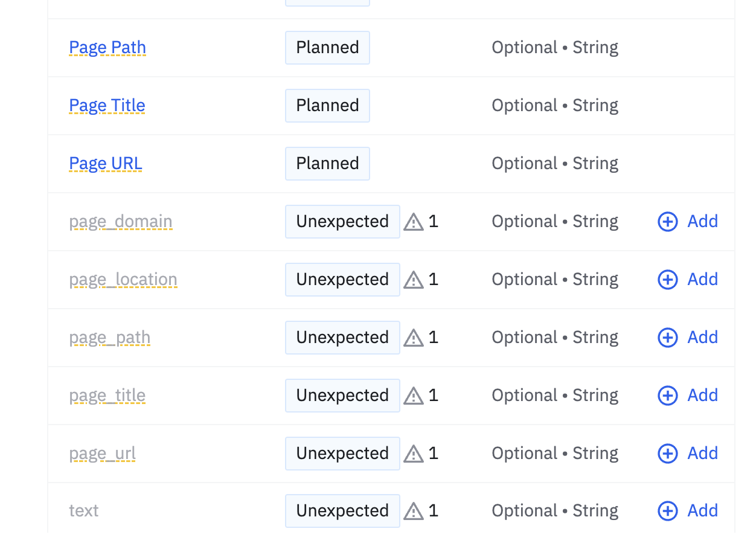
Task: Open the Page Path property link
Action: pos(107,48)
